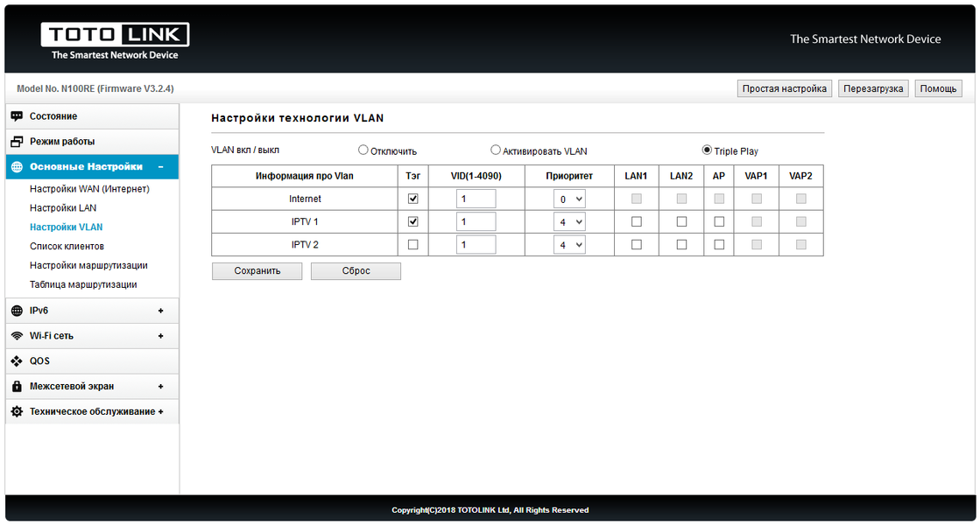Enable the Тэг checkbox for IPTV 2

point(413,245)
